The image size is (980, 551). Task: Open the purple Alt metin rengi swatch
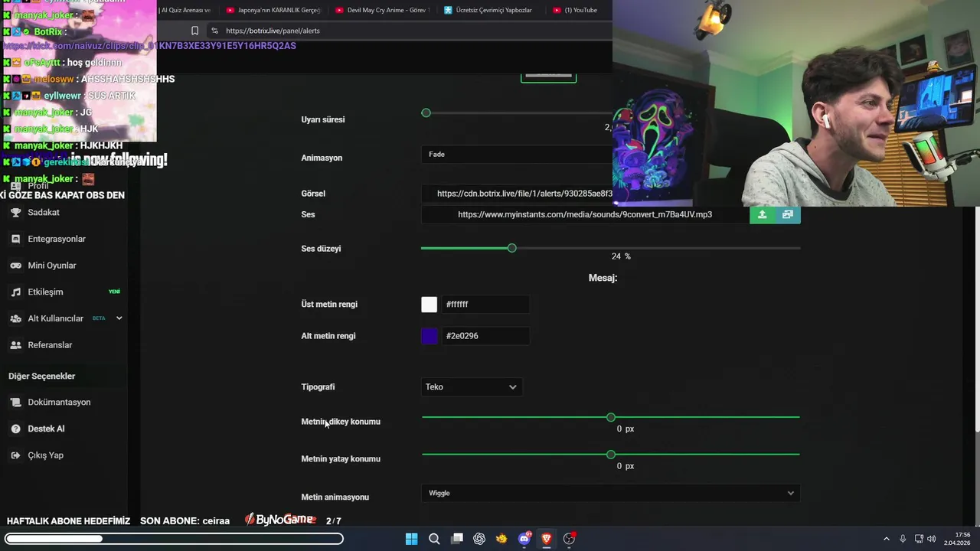click(x=430, y=336)
